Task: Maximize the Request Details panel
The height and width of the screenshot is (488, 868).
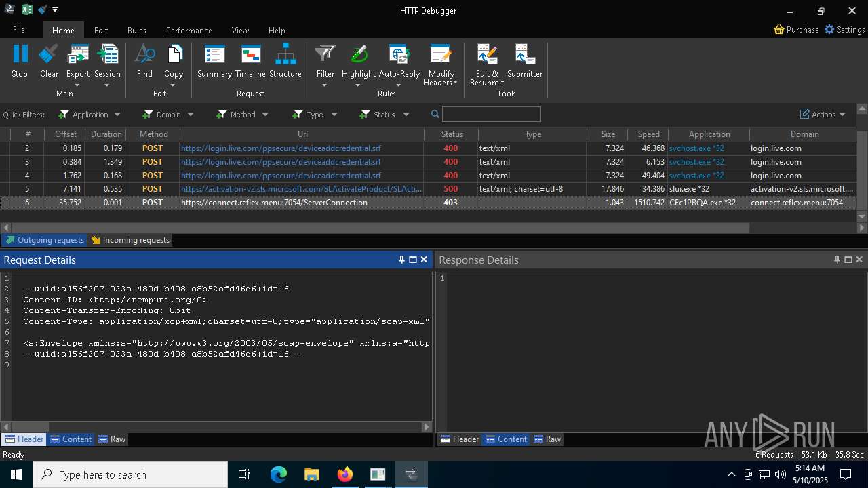Action: click(x=412, y=260)
